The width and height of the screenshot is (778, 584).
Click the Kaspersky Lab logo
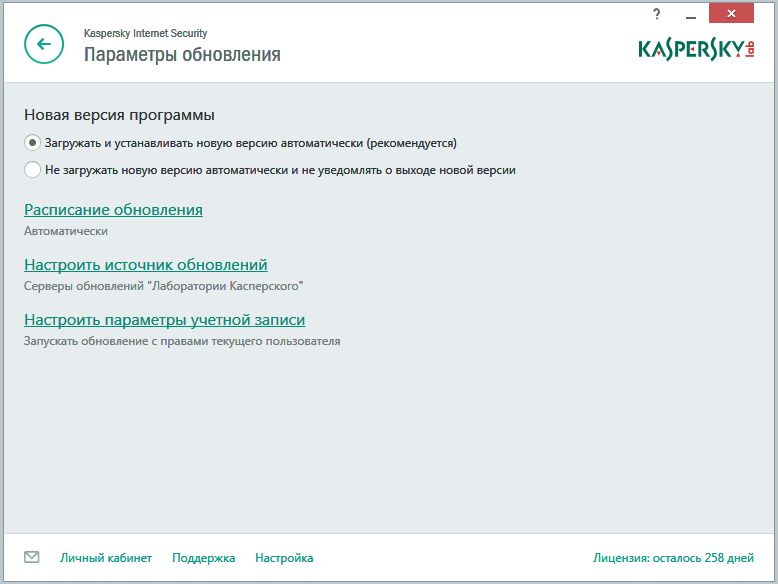pos(696,49)
